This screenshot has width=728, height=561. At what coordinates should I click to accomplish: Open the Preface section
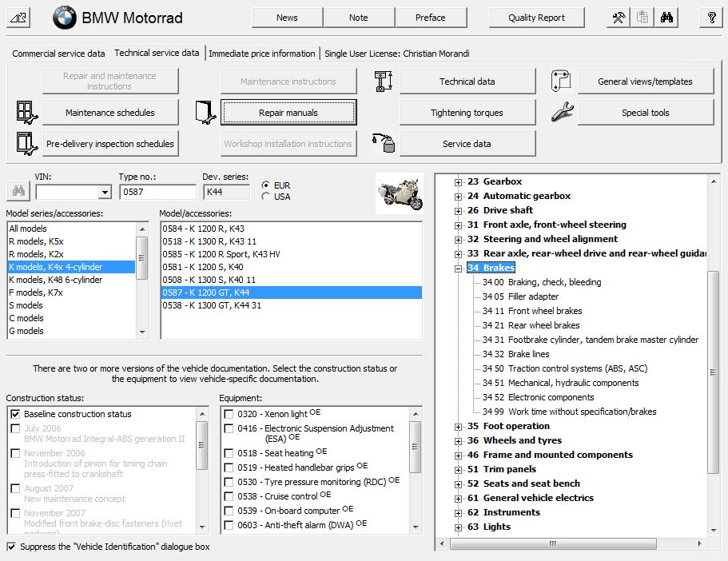[431, 18]
